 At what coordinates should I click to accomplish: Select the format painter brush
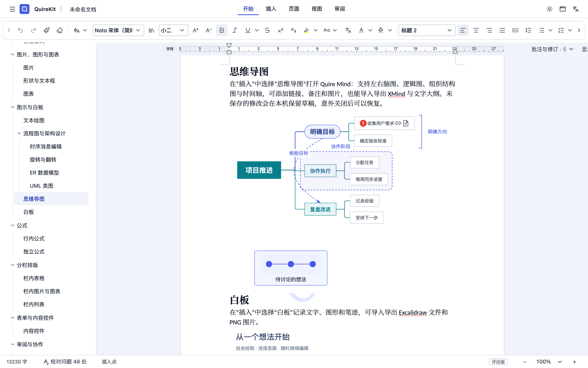click(46, 30)
